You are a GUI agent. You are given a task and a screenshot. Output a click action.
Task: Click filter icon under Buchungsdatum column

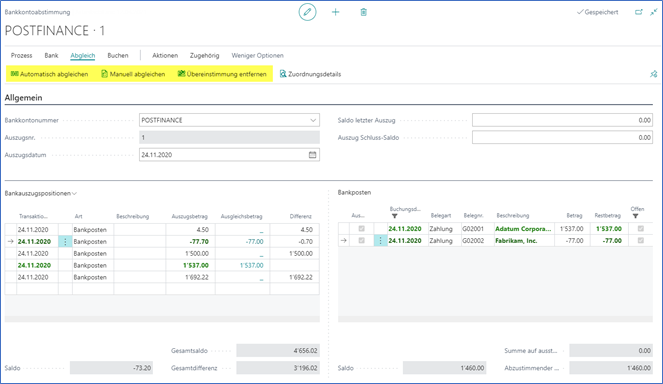395,216
